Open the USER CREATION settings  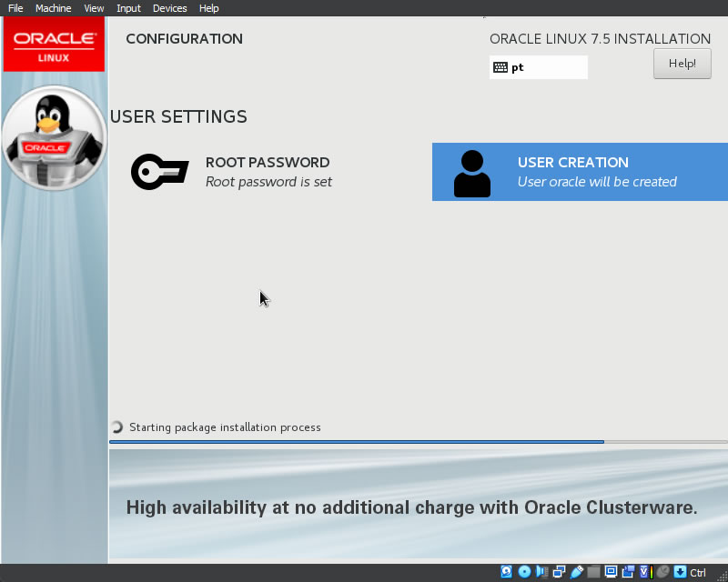click(580, 172)
